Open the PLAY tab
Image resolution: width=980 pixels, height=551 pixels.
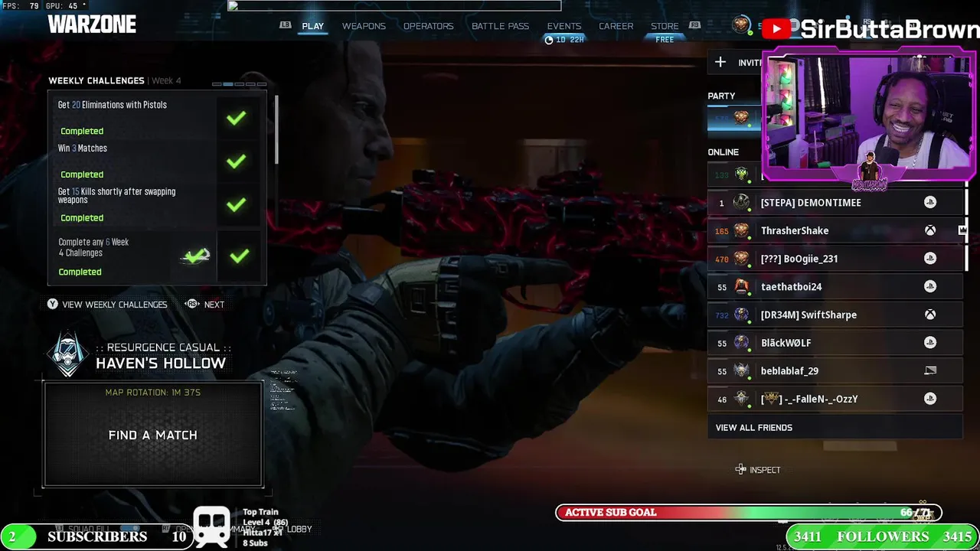[x=312, y=26]
